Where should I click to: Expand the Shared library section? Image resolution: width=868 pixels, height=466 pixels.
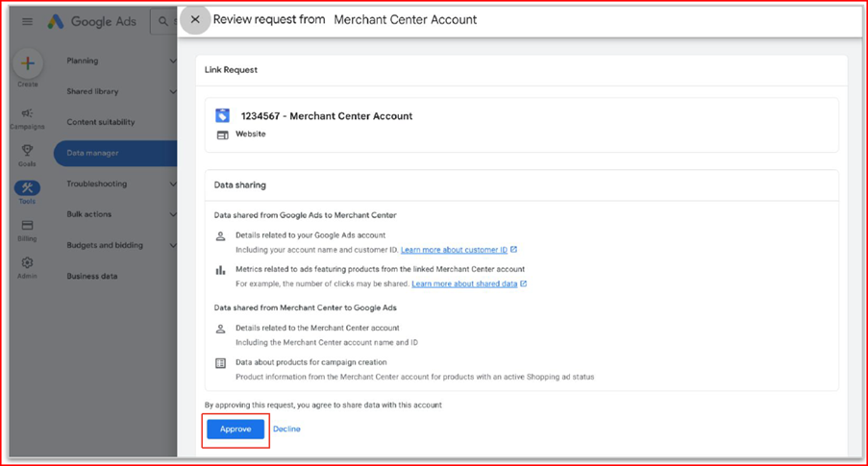coord(172,91)
